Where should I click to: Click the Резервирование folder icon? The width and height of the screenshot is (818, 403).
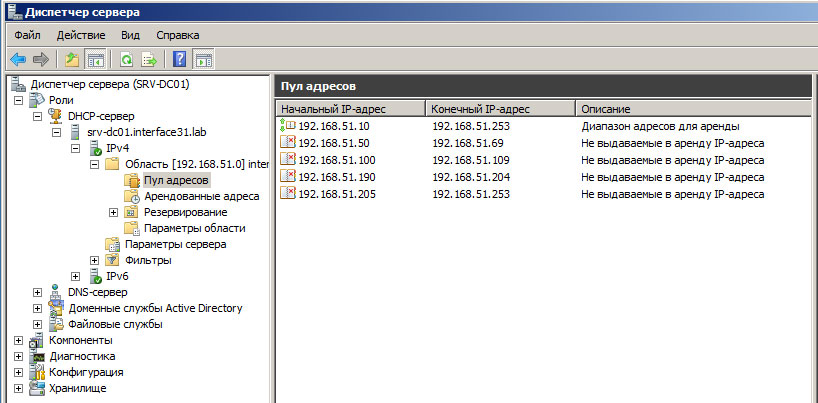point(130,212)
